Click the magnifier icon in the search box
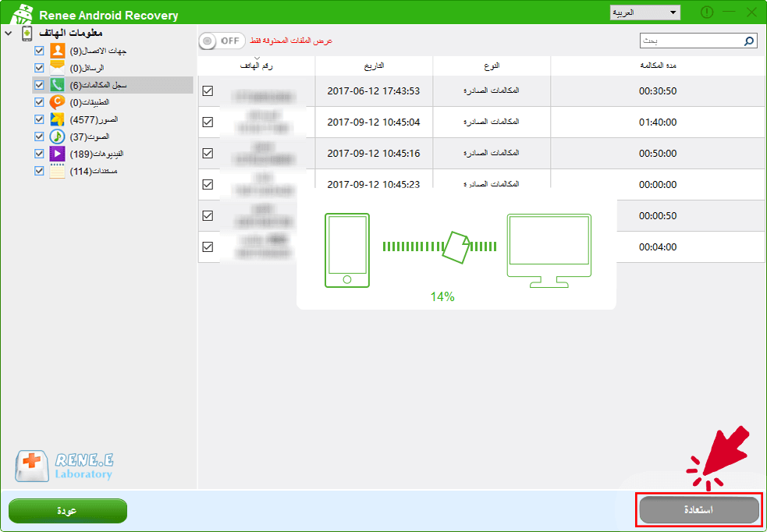The height and width of the screenshot is (532, 767). (x=749, y=41)
